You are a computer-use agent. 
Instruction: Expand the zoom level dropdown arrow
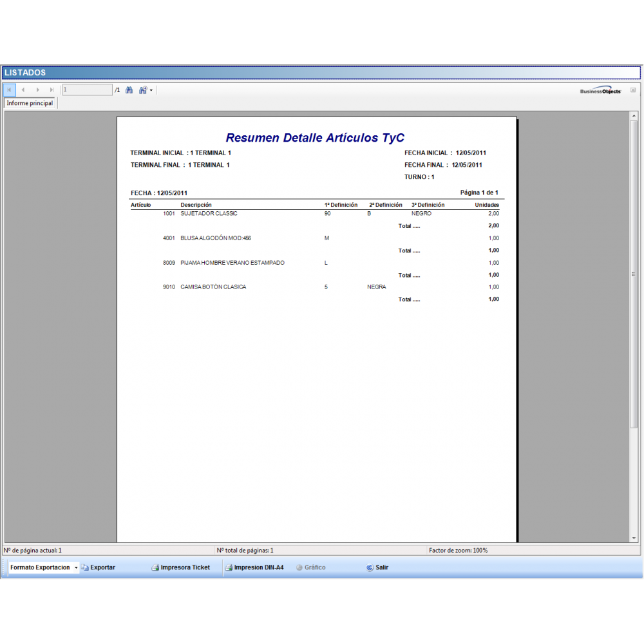pyautogui.click(x=151, y=90)
